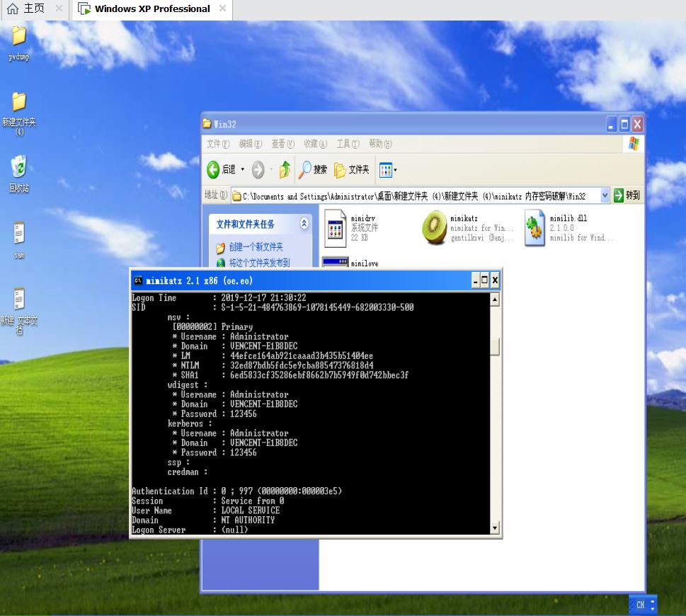
Task: Maximize the mimikatz console window
Action: click(x=485, y=280)
